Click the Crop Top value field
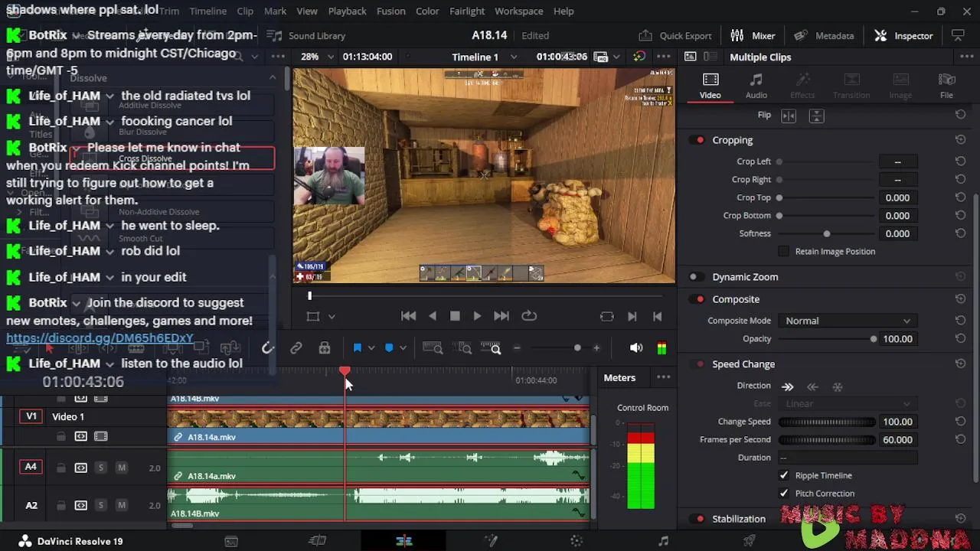 coord(897,197)
